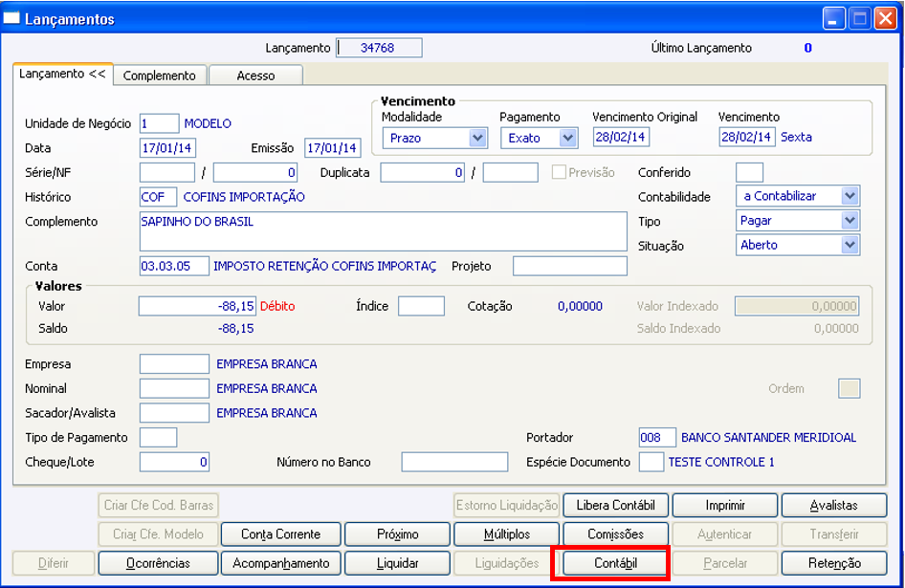The image size is (905, 588).
Task: Toggle the Previsão checkbox
Action: 558,172
